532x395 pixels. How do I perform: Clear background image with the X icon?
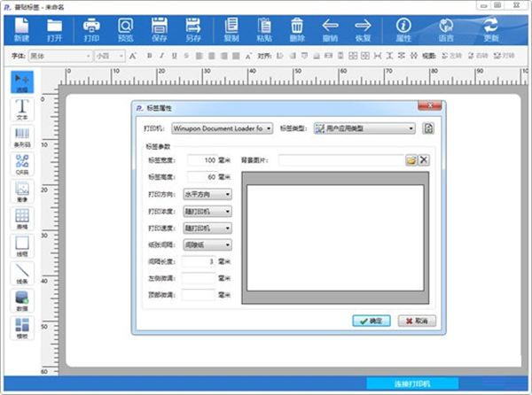tap(424, 160)
